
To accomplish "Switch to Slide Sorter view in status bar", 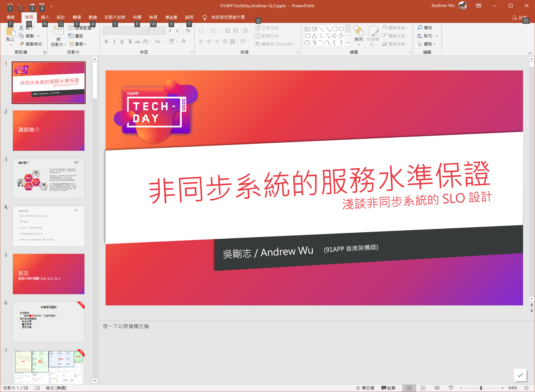I will click(x=423, y=388).
